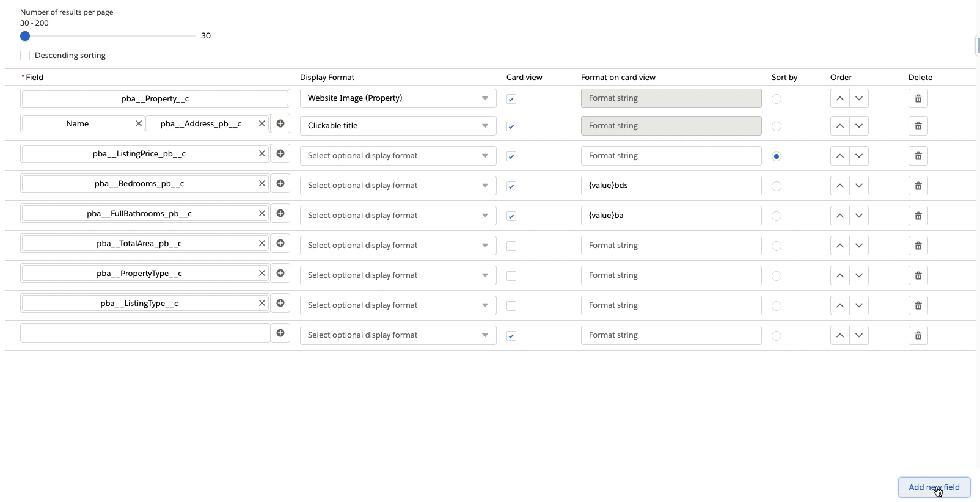
Task: Remove the pba__Address_pb__c field pill
Action: click(x=262, y=123)
